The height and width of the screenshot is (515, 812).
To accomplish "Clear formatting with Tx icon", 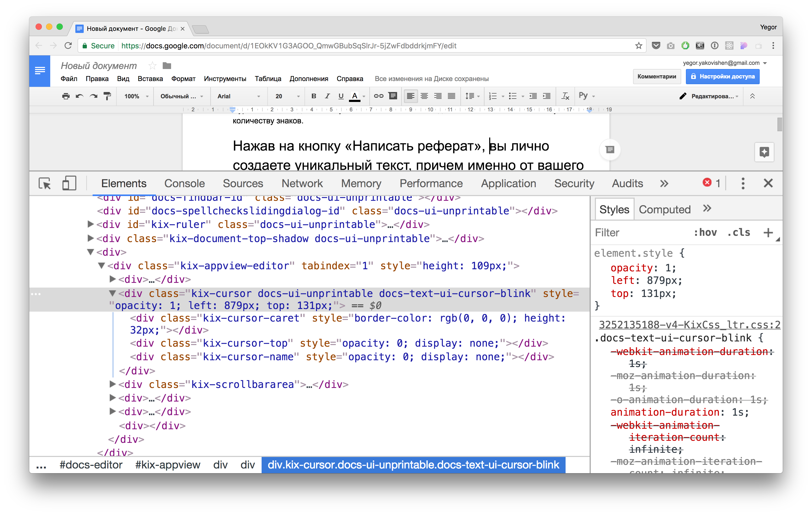I will (x=566, y=96).
